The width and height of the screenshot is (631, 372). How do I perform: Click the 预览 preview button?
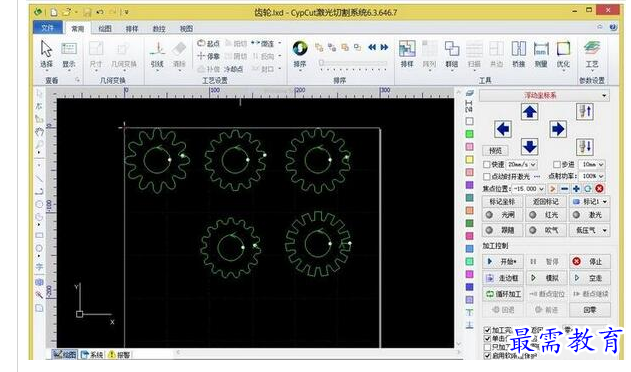tap(495, 151)
